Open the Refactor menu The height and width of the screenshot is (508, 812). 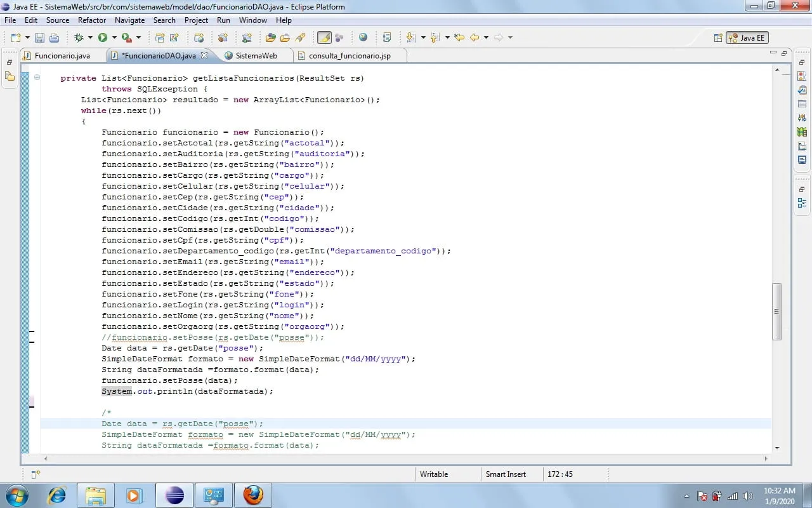tap(92, 20)
